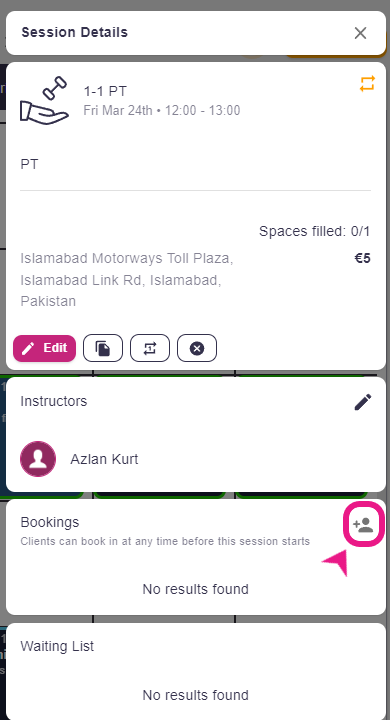Edit instructors with the pencil icon

(363, 402)
